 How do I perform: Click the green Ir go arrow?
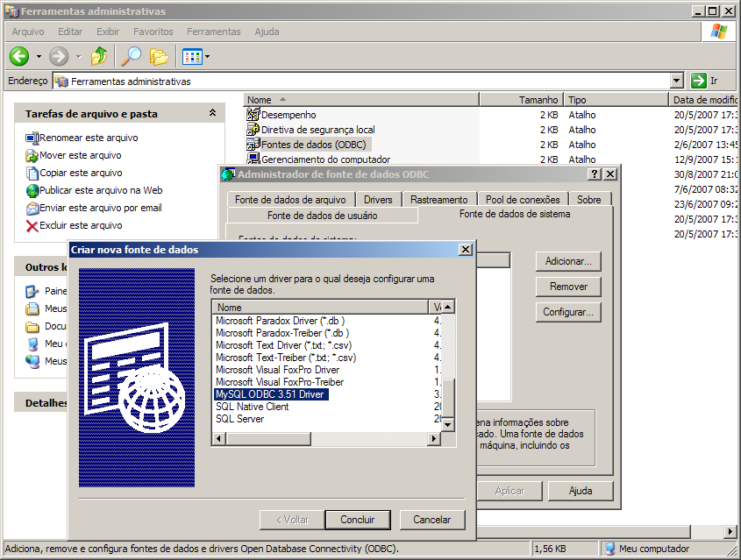[x=698, y=81]
